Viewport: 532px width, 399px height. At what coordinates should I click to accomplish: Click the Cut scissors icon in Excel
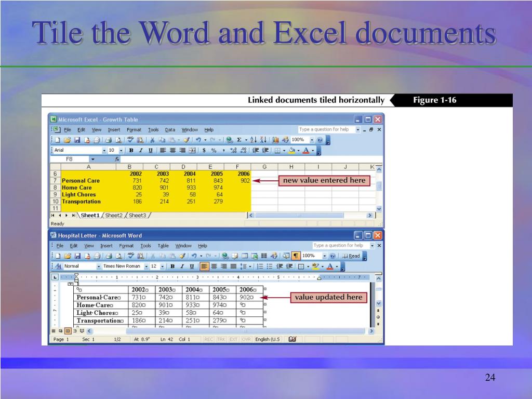coord(152,140)
